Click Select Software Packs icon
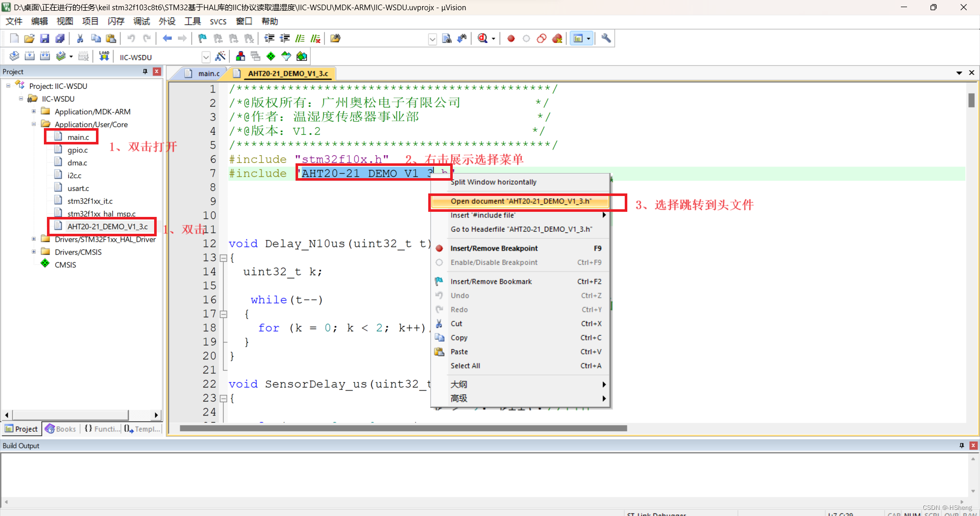980x516 pixels. tap(286, 56)
